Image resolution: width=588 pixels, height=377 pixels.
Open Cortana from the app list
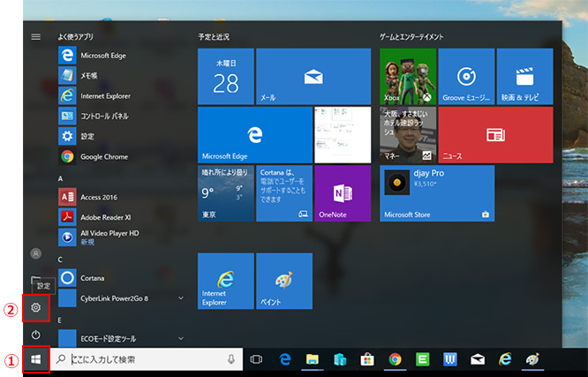[122, 278]
